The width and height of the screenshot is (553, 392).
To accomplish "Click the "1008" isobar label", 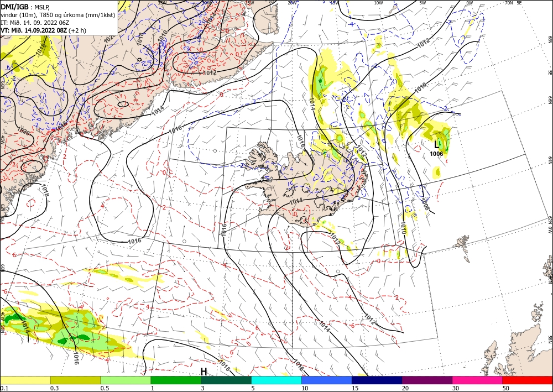I will pyautogui.click(x=425, y=204).
